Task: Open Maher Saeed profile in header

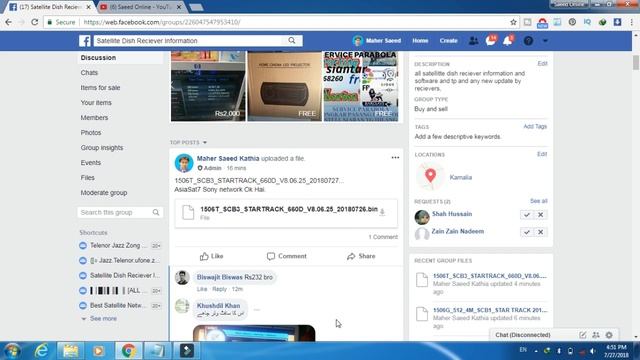Action: tap(377, 41)
